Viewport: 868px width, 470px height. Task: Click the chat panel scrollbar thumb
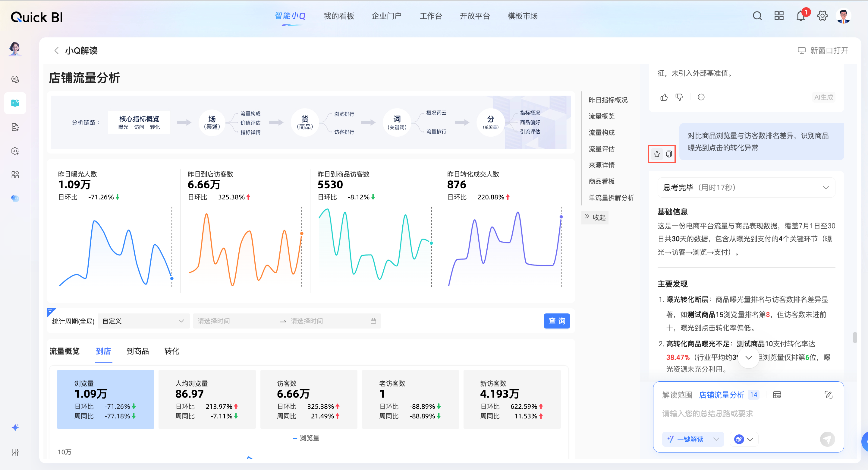pyautogui.click(x=854, y=338)
